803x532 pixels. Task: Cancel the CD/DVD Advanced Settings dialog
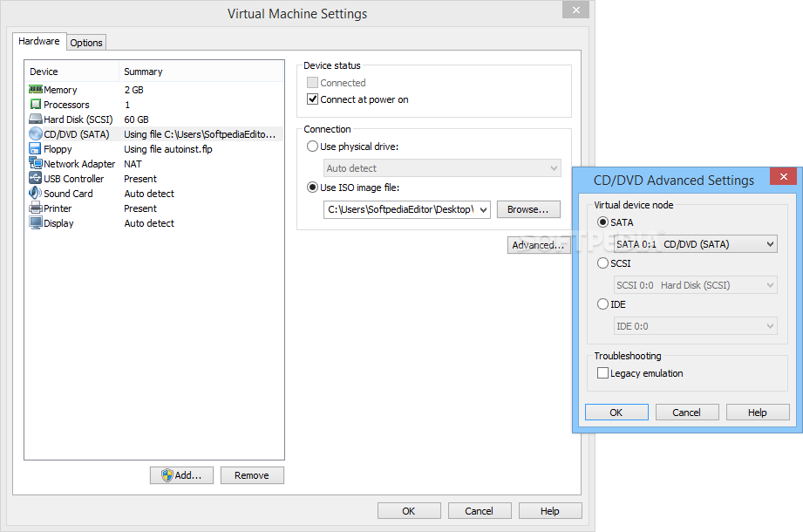(687, 413)
